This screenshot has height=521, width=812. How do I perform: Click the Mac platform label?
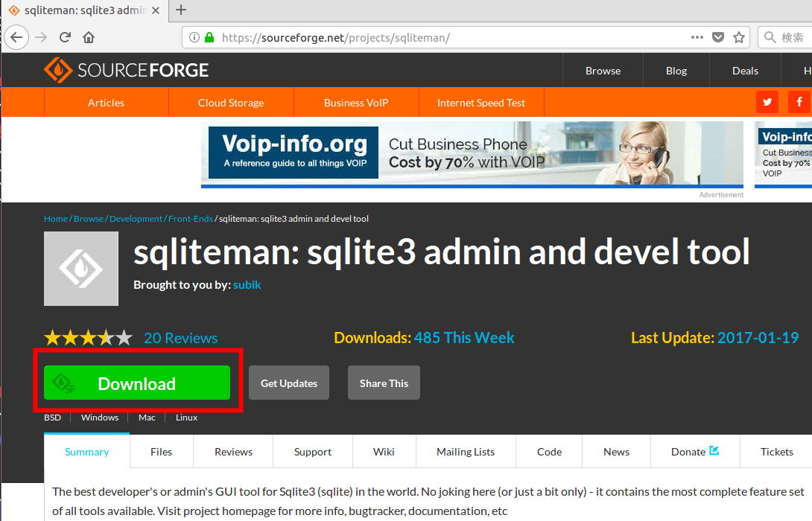pyautogui.click(x=147, y=418)
